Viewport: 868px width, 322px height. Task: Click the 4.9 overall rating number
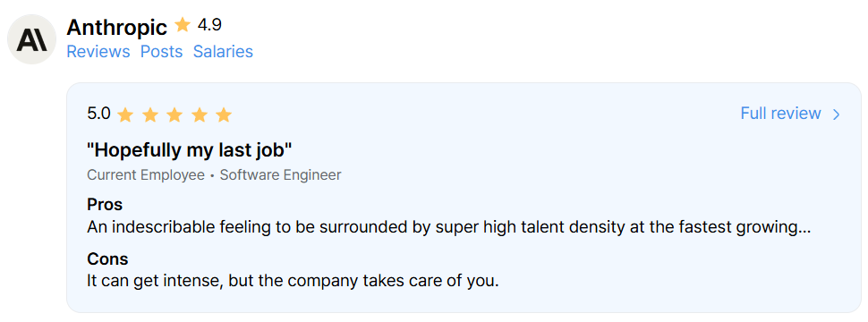tap(209, 25)
